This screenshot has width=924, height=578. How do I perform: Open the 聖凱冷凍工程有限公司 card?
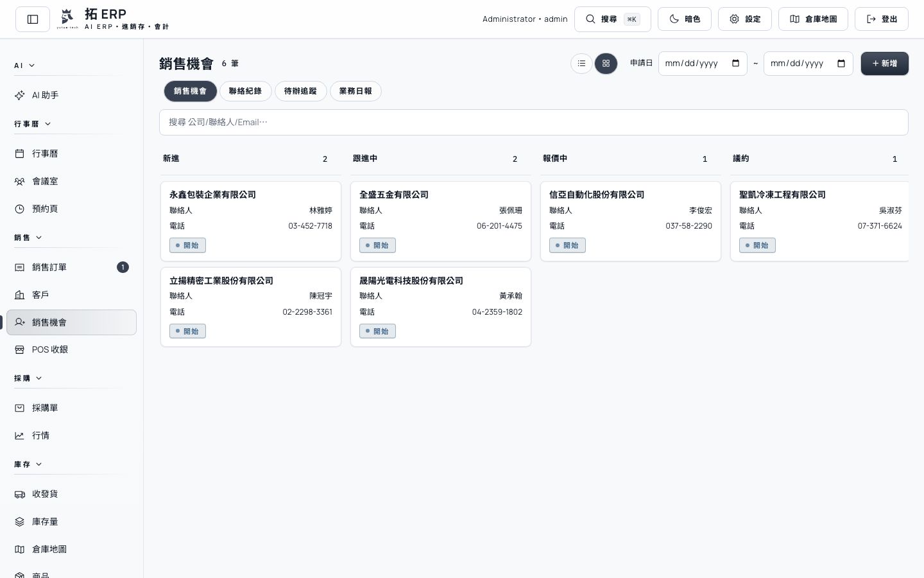(x=820, y=221)
